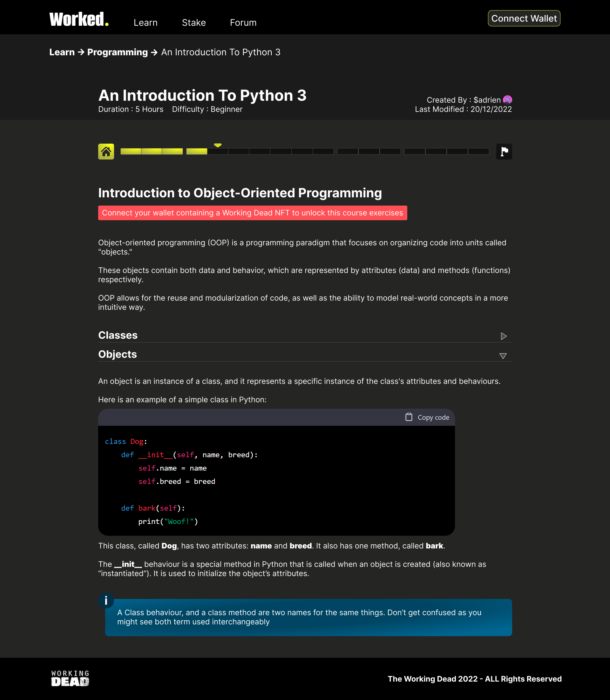610x700 pixels.
Task: Expand the Classes section arrow
Action: (504, 336)
